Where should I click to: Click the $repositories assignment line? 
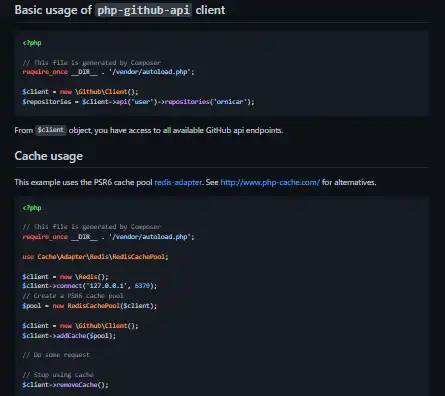coord(138,102)
